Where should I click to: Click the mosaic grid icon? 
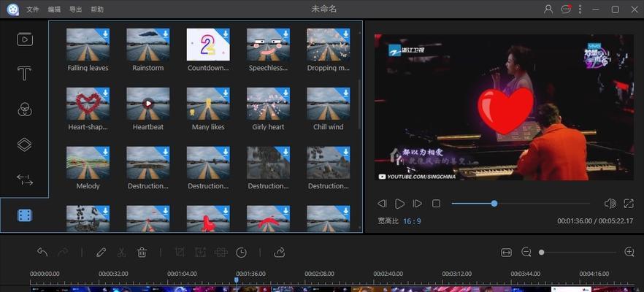click(x=221, y=252)
